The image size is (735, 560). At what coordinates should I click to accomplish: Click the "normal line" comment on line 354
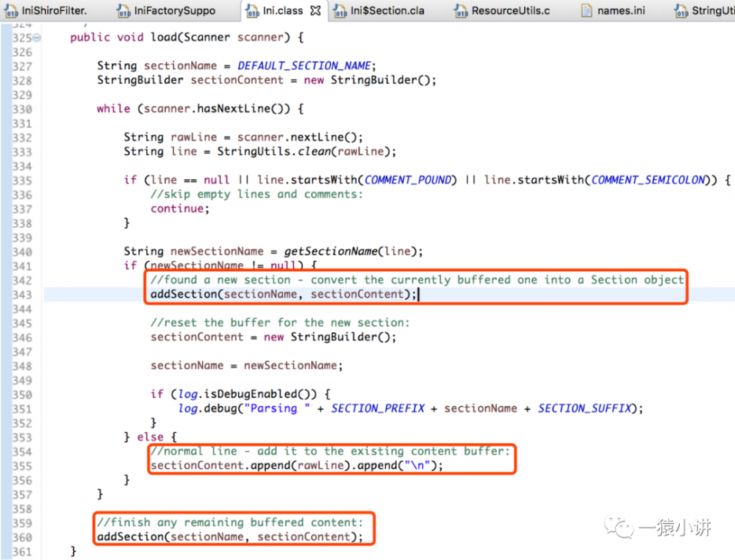[x=330, y=451]
